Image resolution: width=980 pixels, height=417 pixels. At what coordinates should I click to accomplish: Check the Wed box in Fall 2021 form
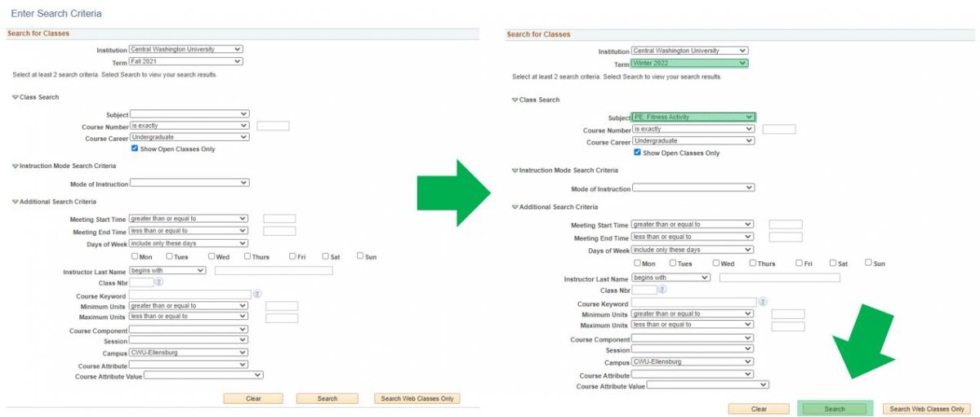[211, 256]
